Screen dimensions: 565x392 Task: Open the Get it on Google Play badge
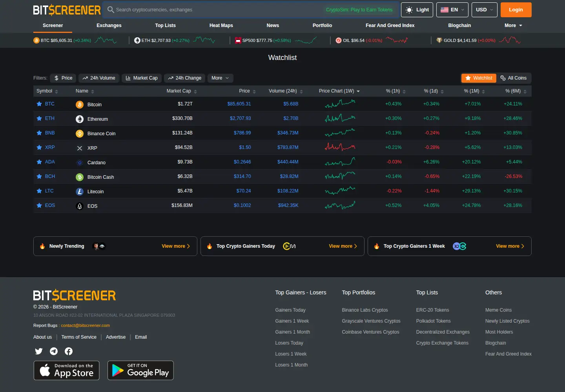point(140,370)
